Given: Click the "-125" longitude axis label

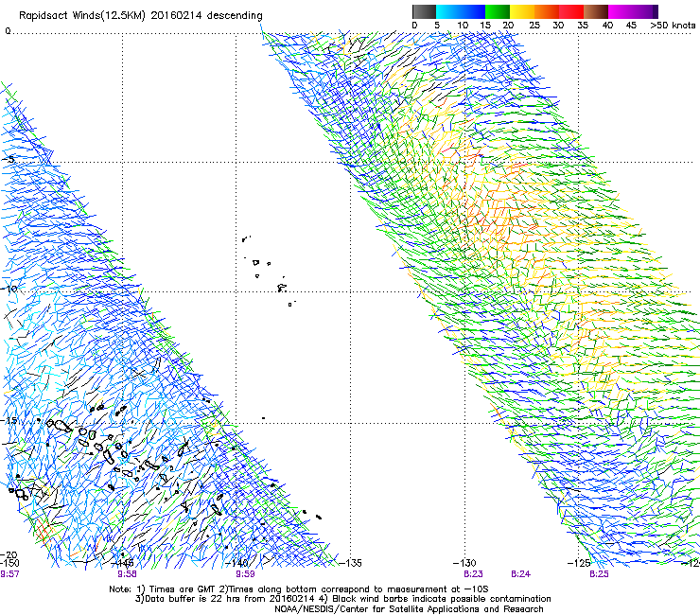Looking at the screenshot, I should [x=579, y=563].
